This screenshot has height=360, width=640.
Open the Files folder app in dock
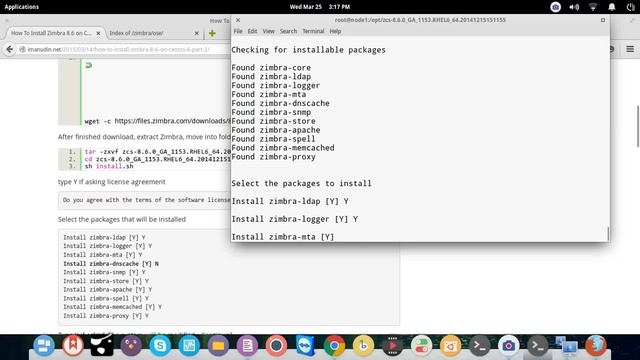[x=218, y=346]
